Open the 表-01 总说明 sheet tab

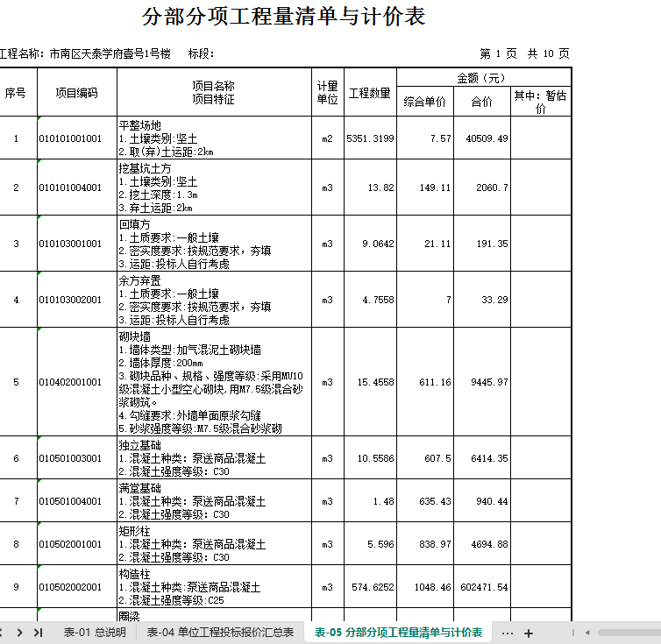pos(95,633)
